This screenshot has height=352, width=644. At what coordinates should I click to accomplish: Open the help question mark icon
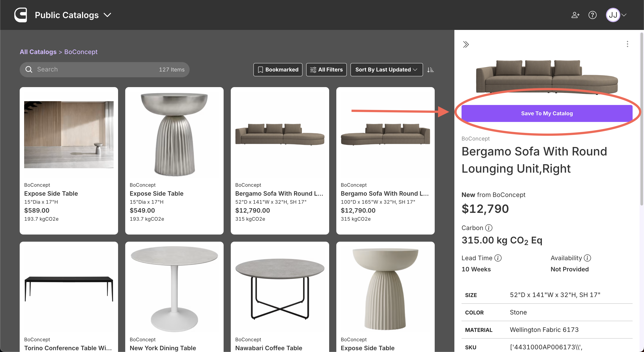tap(592, 15)
